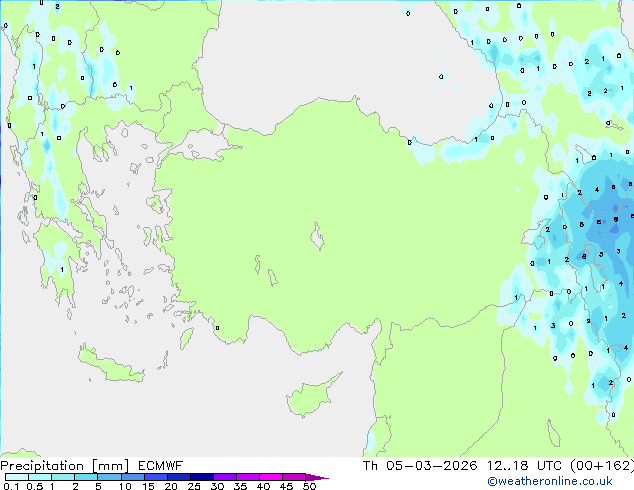Image resolution: width=634 pixels, height=490 pixels.
Task: Select the 1–2 mm legend swatch
Action: tap(63, 477)
